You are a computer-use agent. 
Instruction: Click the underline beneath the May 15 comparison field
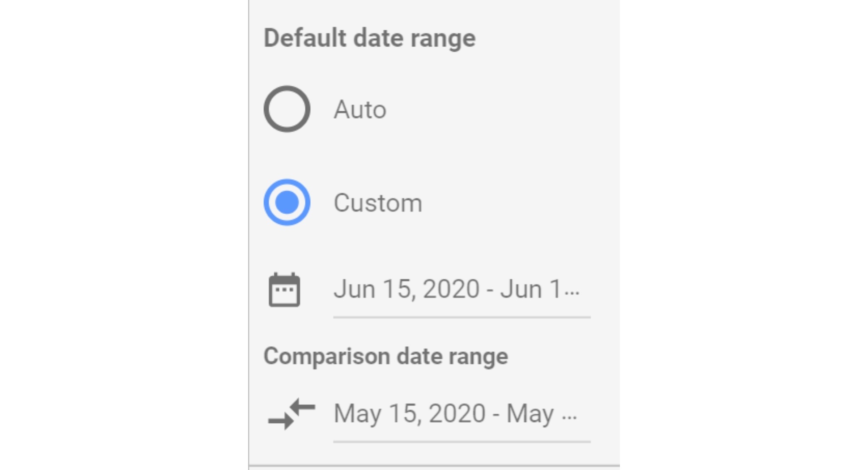(462, 442)
